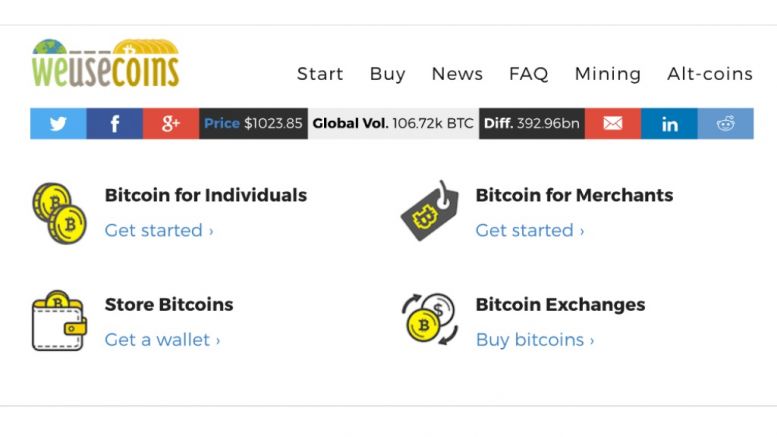The image size is (777, 437).
Task: Follow the Get a wallet link
Action: coord(162,340)
